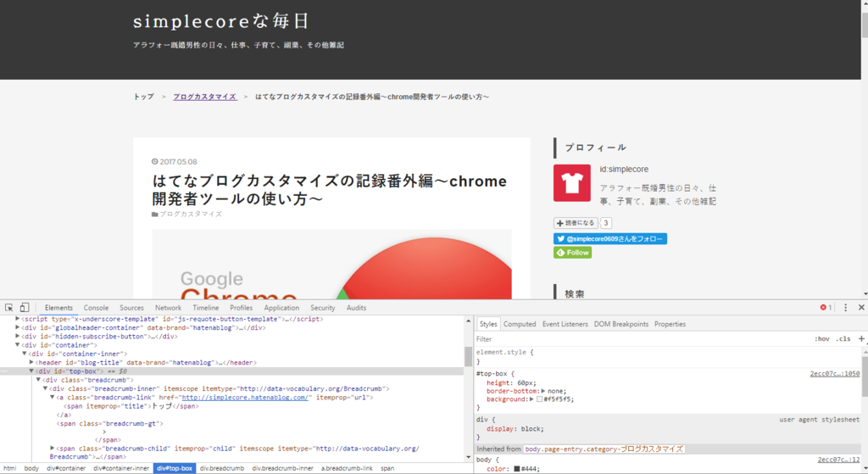Click the #444 body color swatch
Image resolution: width=868 pixels, height=474 pixels.
tap(516, 469)
